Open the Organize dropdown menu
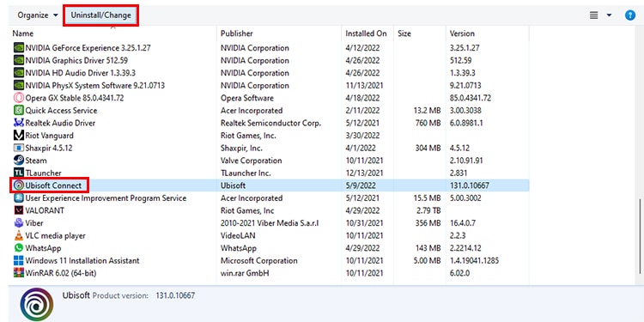The width and height of the screenshot is (644, 322). pyautogui.click(x=38, y=15)
